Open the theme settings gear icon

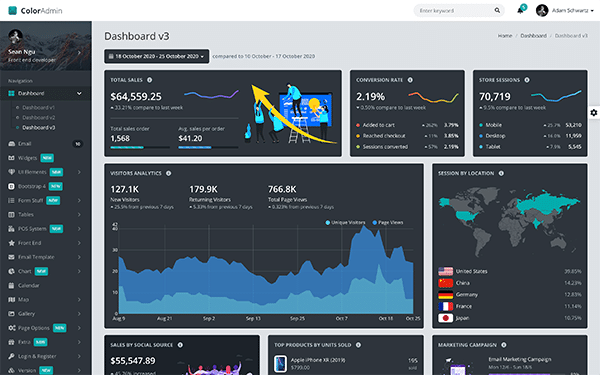click(593, 112)
